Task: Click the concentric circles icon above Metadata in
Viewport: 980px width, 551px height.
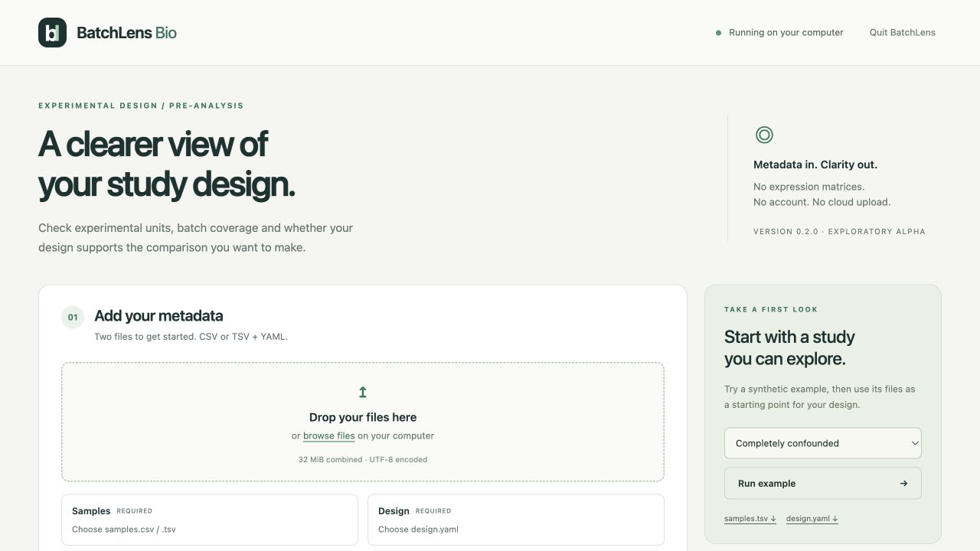Action: coord(764,135)
